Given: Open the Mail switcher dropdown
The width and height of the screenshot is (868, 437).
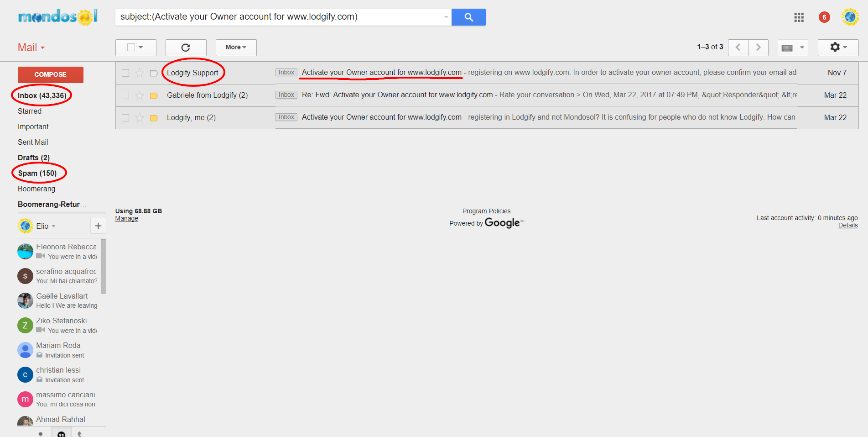Looking at the screenshot, I should 31,48.
